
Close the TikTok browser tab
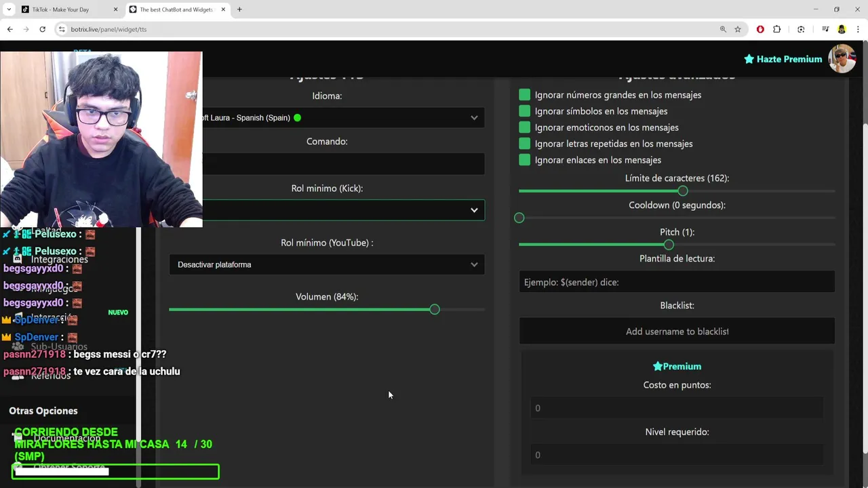[115, 9]
